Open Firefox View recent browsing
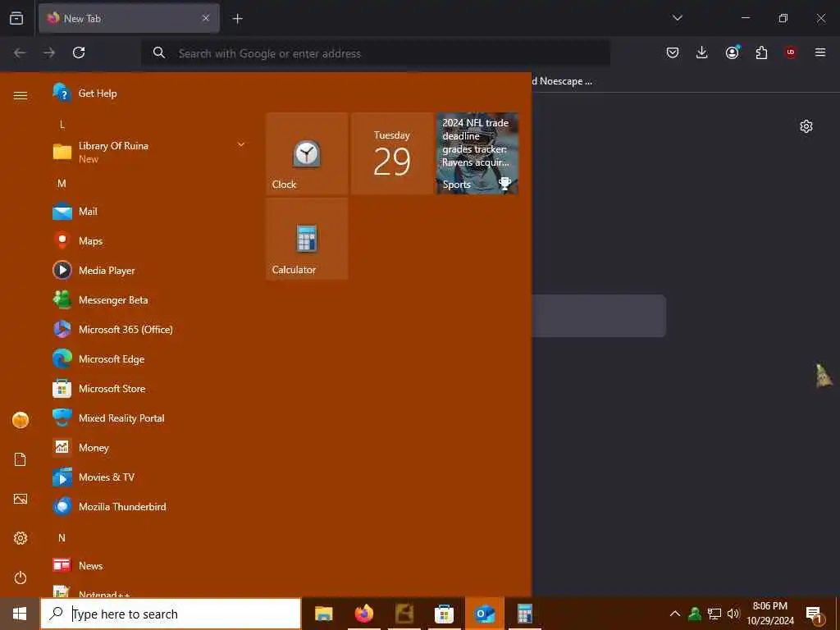 (16, 18)
